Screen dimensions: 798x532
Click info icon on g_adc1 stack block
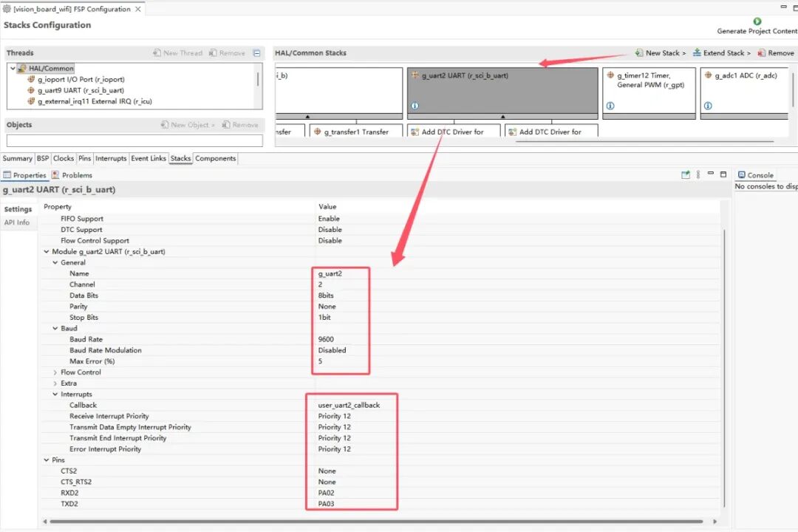pyautogui.click(x=708, y=106)
